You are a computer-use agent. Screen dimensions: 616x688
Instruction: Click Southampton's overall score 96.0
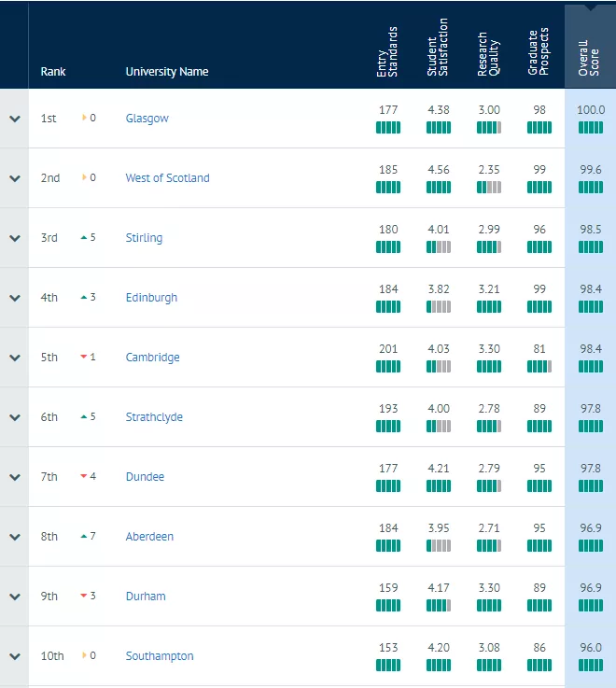591,648
